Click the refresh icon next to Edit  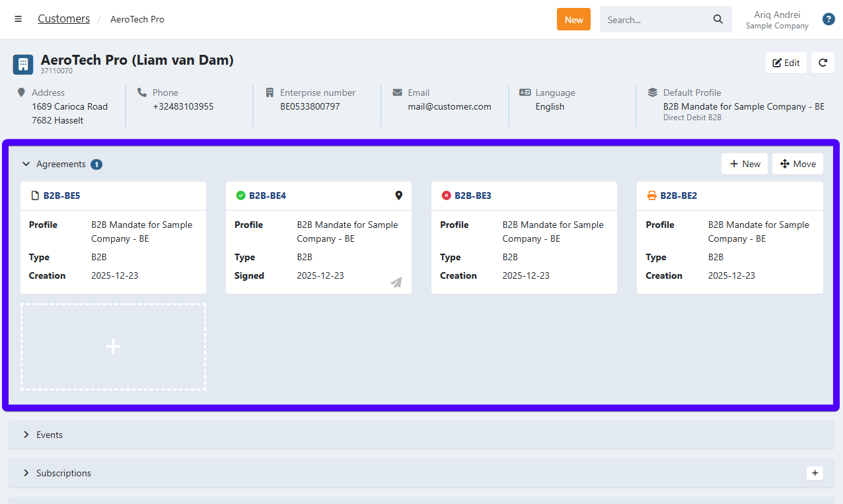coord(823,63)
